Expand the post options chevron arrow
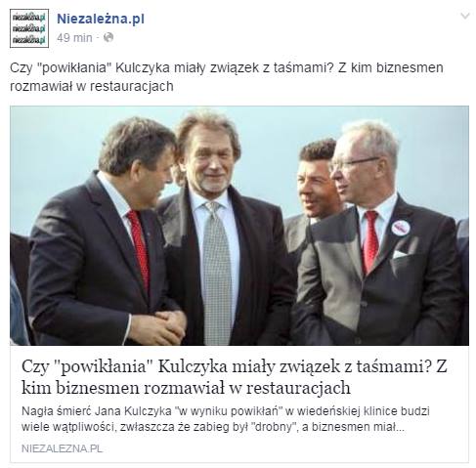This screenshot has height=468, width=476. click(465, 16)
